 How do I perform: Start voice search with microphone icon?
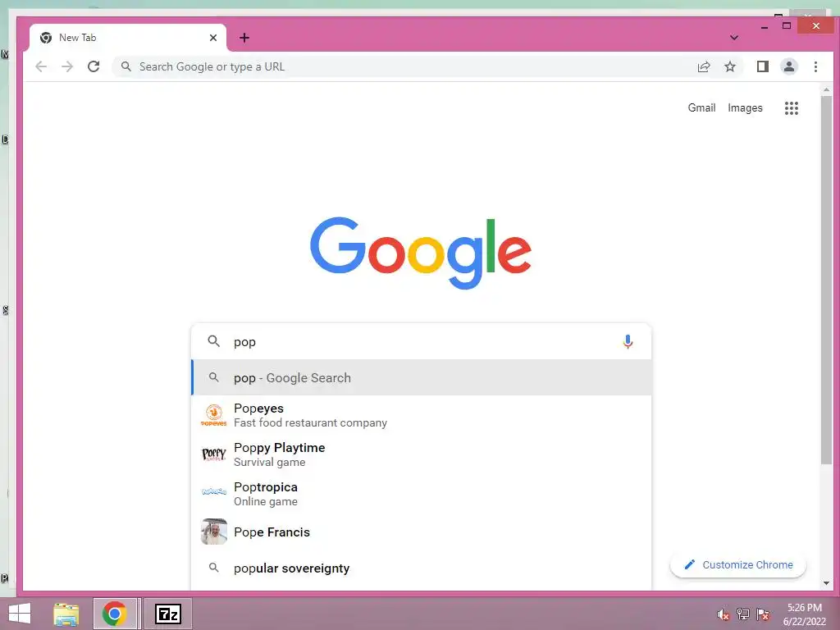pyautogui.click(x=628, y=341)
